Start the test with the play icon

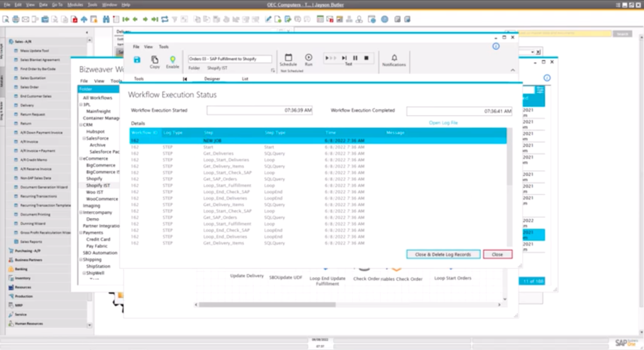[327, 58]
